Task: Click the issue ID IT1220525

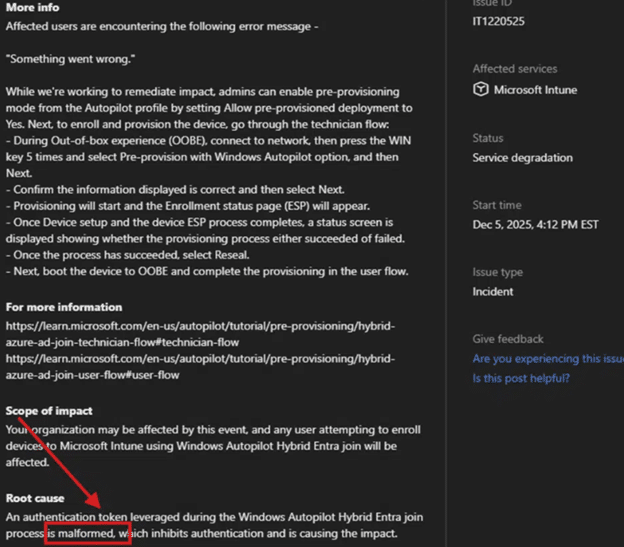Action: (499, 21)
